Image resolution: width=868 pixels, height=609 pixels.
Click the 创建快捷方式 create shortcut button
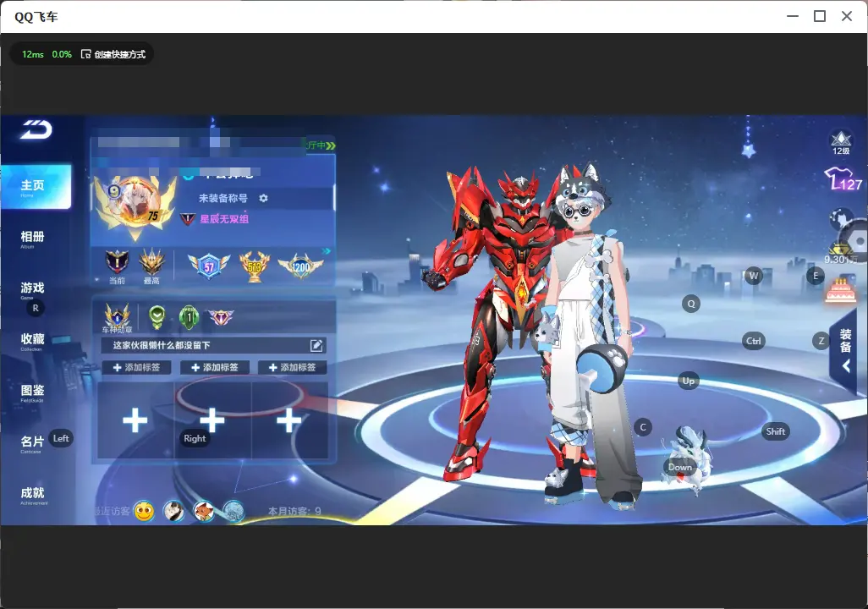point(113,54)
